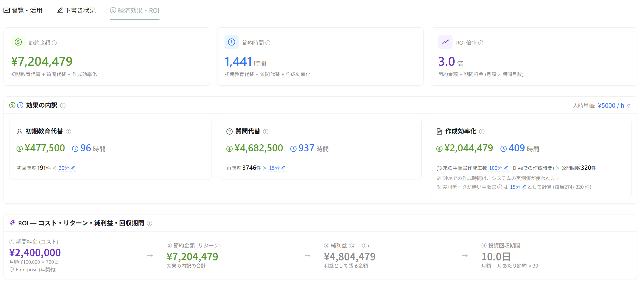Click document icon beside 作成効率化
This screenshot has height=293, width=644.
coord(439,132)
